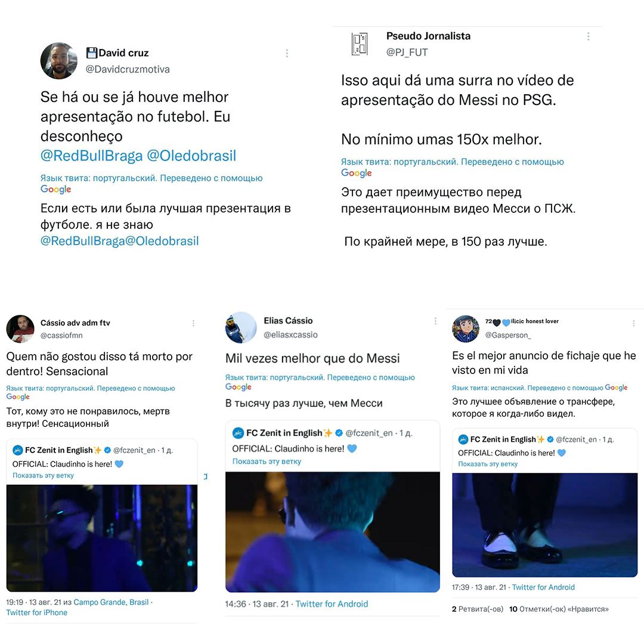Open Pseudo Jornalista profile avatar

coord(360,44)
